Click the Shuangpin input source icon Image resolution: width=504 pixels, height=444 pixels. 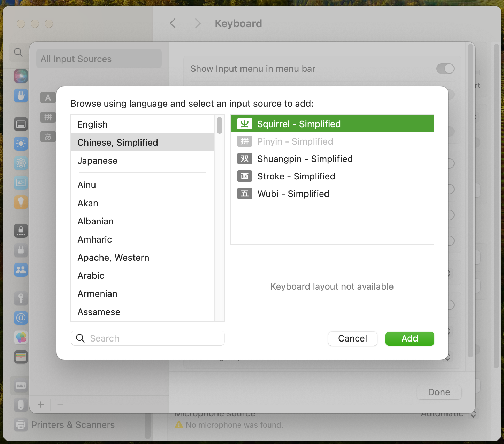click(x=245, y=159)
